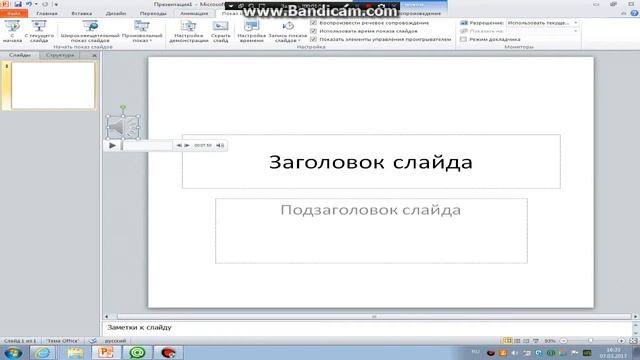Screen dimensions: 640x360
Task: Skip audio forward
Action: click(187, 145)
